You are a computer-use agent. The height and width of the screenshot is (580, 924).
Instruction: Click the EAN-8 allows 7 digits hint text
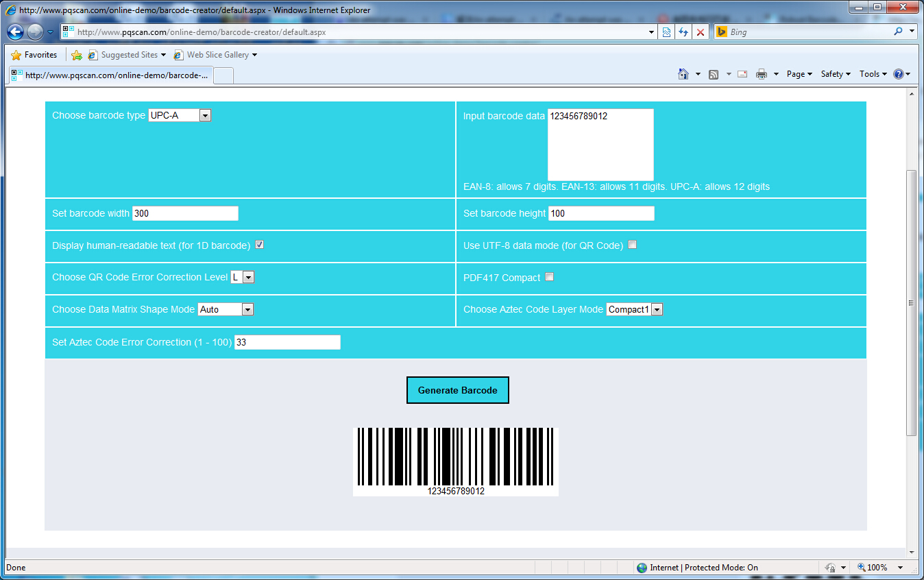point(511,186)
